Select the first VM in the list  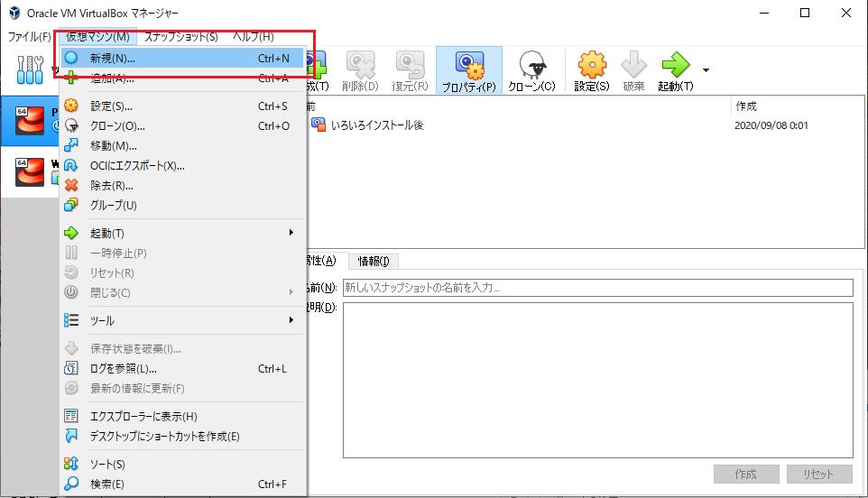(30, 121)
